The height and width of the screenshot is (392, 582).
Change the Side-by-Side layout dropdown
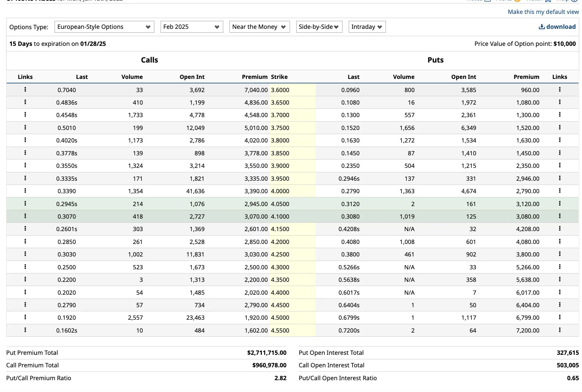319,27
